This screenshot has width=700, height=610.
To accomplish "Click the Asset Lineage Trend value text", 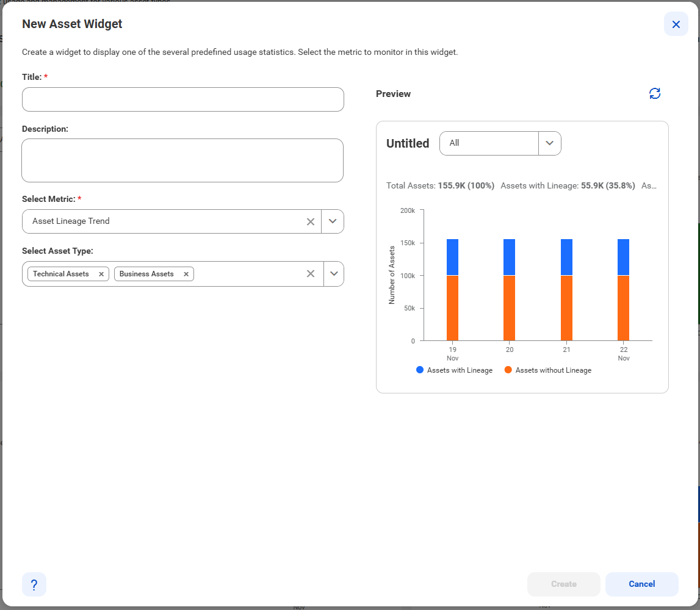I will coord(71,221).
